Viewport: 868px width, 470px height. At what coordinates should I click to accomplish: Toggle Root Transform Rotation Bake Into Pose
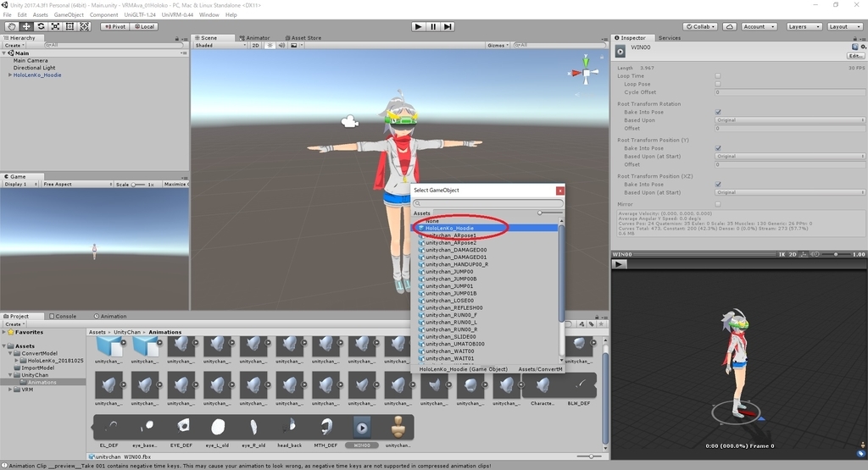(x=718, y=112)
